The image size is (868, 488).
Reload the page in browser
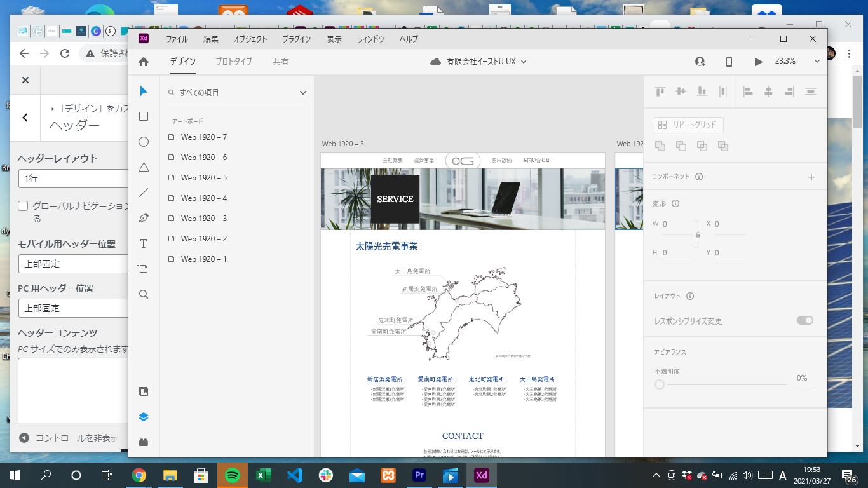(64, 53)
